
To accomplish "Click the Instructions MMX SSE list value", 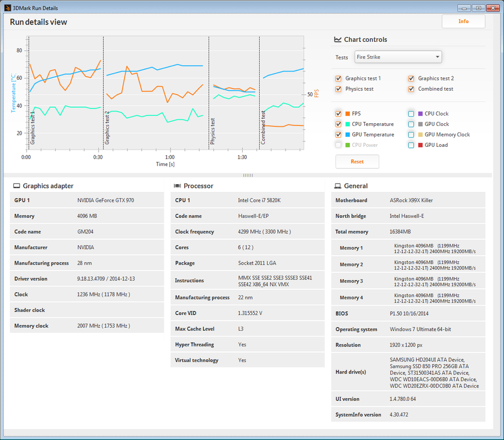I will tap(275, 281).
